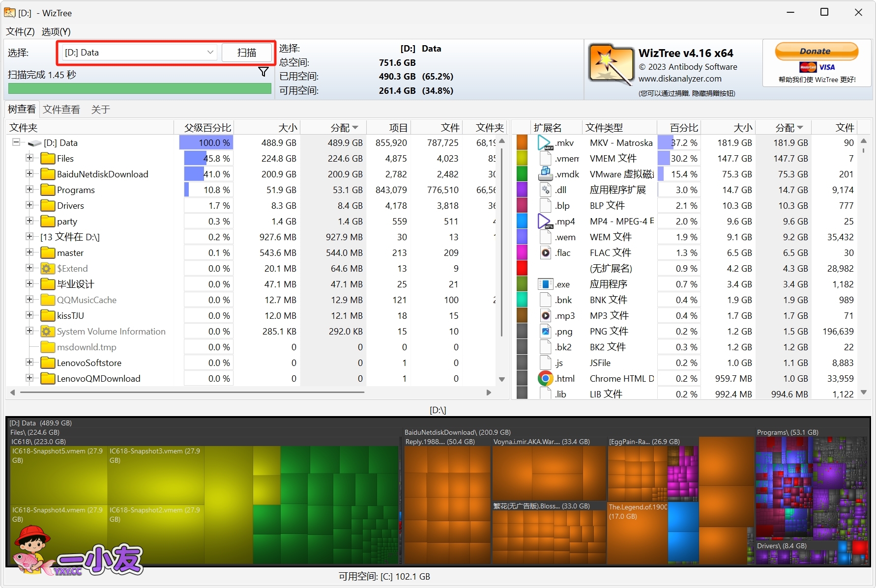The image size is (876, 588).
Task: Collapse the [D:] Data root node
Action: 16,142
